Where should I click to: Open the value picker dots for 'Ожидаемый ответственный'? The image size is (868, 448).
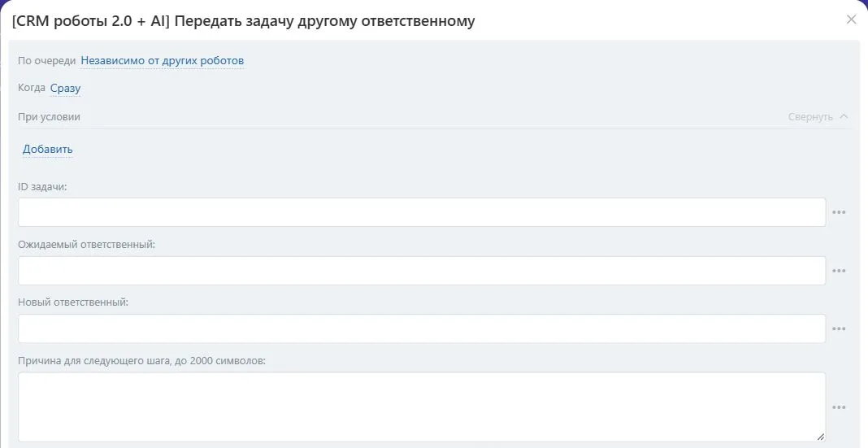click(x=839, y=271)
